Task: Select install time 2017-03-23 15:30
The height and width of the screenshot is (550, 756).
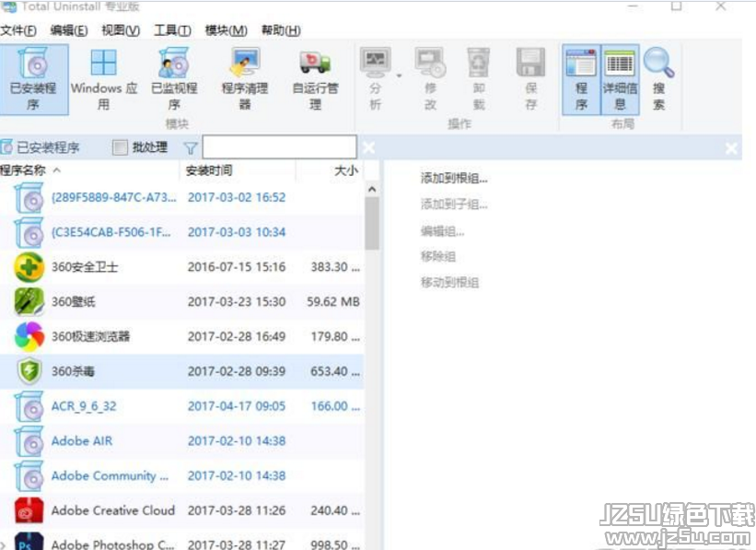Action: click(237, 302)
